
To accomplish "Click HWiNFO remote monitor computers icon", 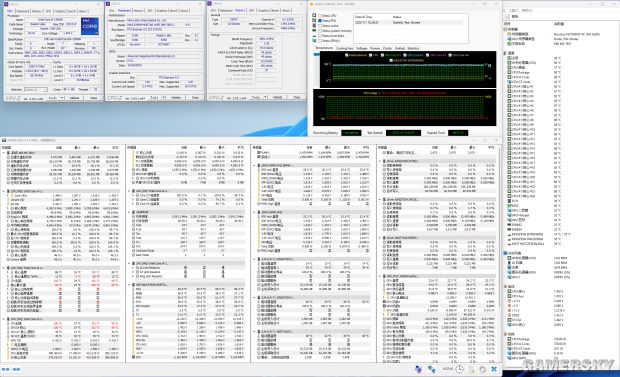I will pyautogui.click(x=431, y=369).
